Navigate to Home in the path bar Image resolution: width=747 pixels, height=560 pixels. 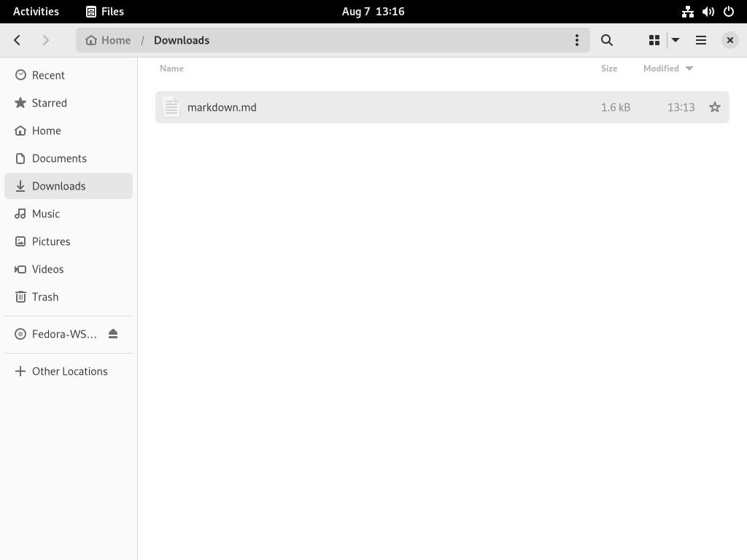tap(108, 40)
